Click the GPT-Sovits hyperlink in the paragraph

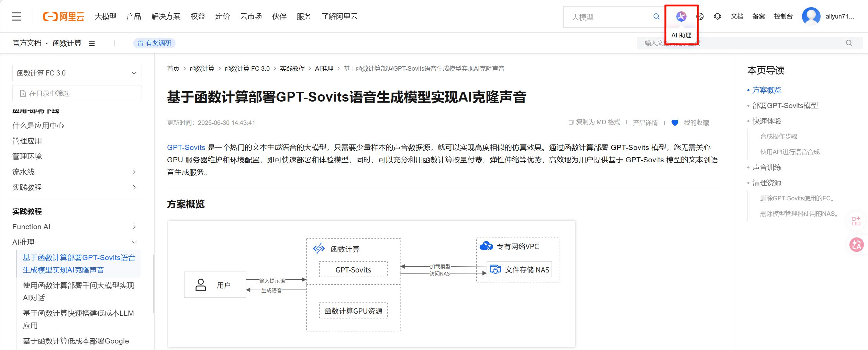(x=186, y=148)
